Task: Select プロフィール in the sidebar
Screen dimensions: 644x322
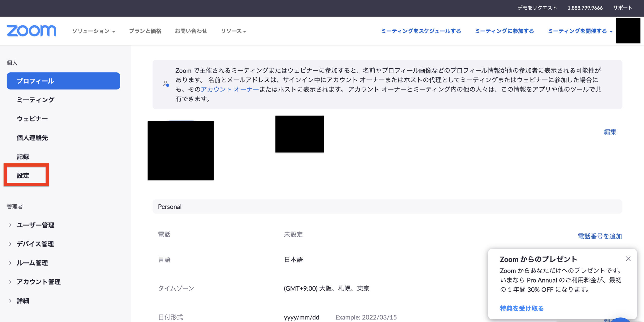Action: coord(63,81)
